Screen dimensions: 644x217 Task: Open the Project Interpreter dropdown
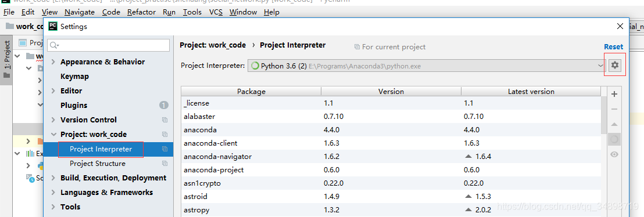coord(427,66)
